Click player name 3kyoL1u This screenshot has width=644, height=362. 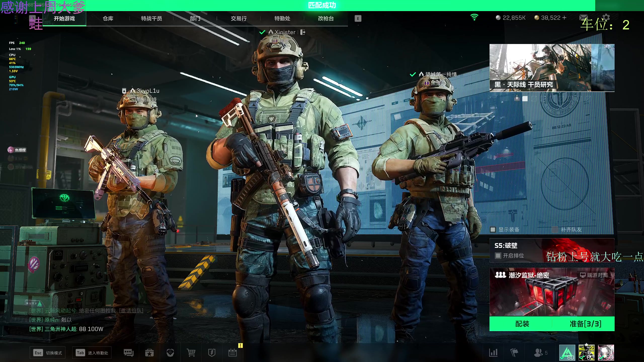coord(148,91)
